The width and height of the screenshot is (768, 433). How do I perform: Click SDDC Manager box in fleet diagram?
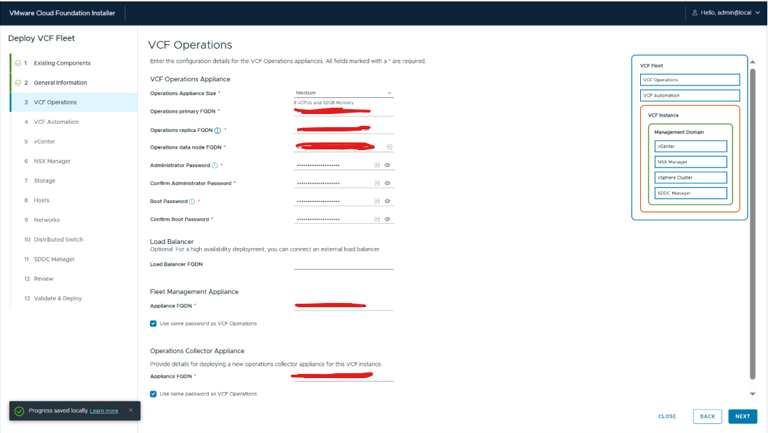[x=691, y=193]
